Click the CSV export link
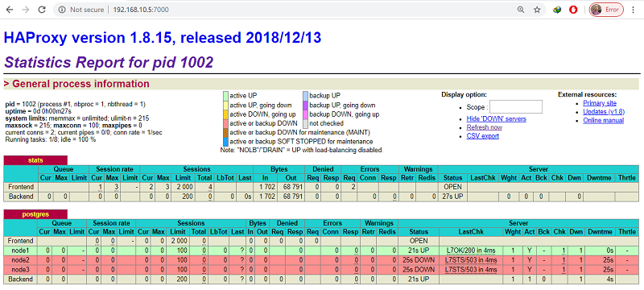Viewport: 644px width, 290px height. click(x=482, y=136)
